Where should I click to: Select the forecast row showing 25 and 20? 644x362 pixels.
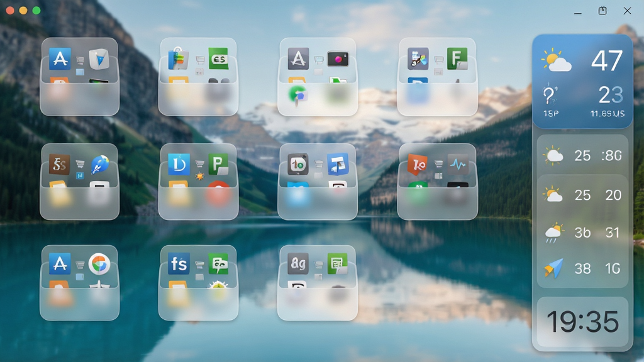(582, 195)
